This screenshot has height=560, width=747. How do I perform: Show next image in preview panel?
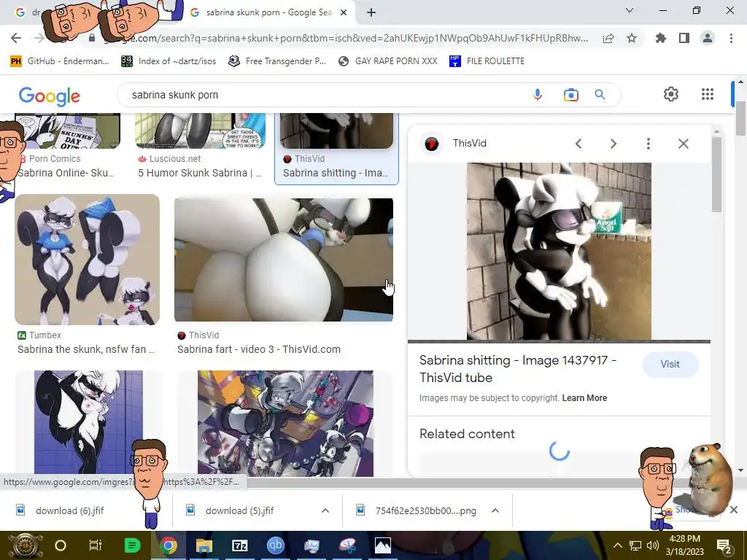[614, 144]
